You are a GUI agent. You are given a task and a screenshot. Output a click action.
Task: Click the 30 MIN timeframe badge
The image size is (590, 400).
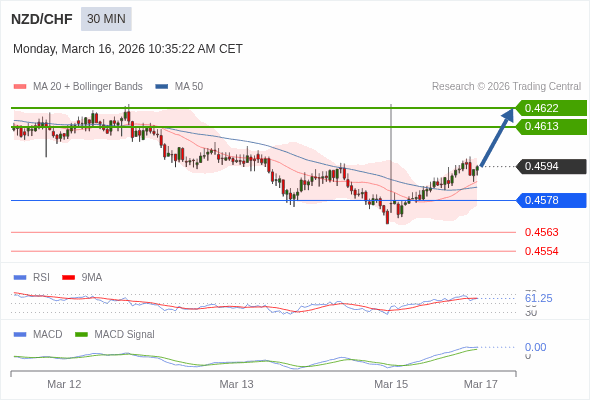pos(106,19)
